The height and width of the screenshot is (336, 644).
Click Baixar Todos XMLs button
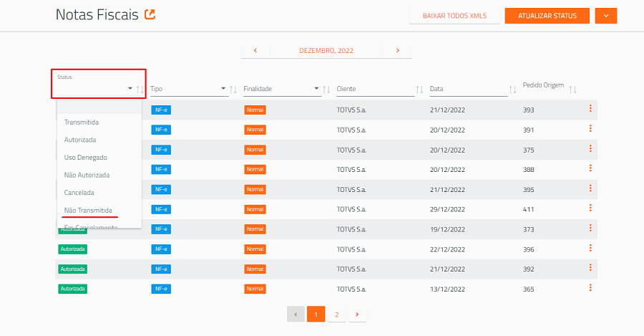tap(454, 16)
